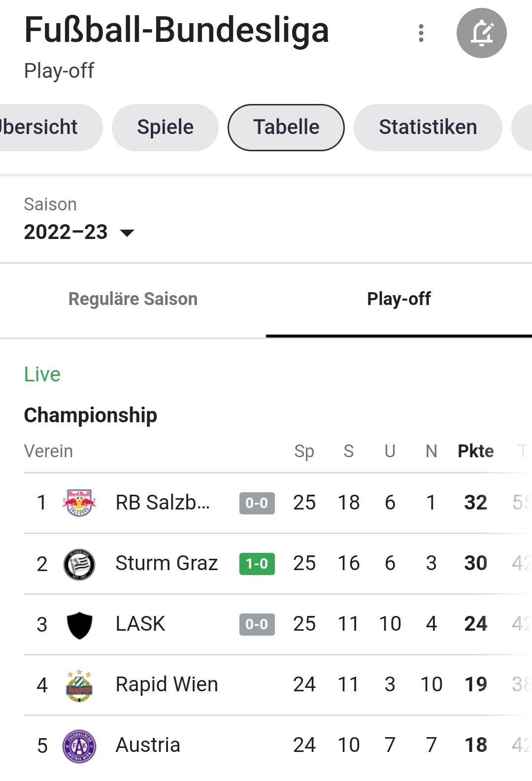The height and width of the screenshot is (781, 532).
Task: Click the Pkte column header
Action: click(x=475, y=451)
